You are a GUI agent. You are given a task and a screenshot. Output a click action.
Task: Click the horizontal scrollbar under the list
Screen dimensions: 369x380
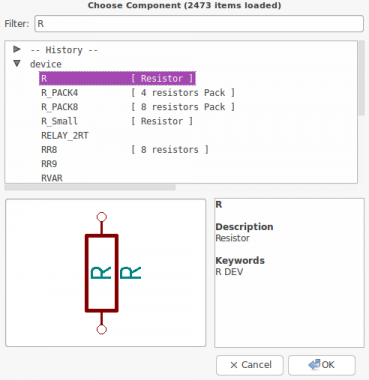coord(90,187)
